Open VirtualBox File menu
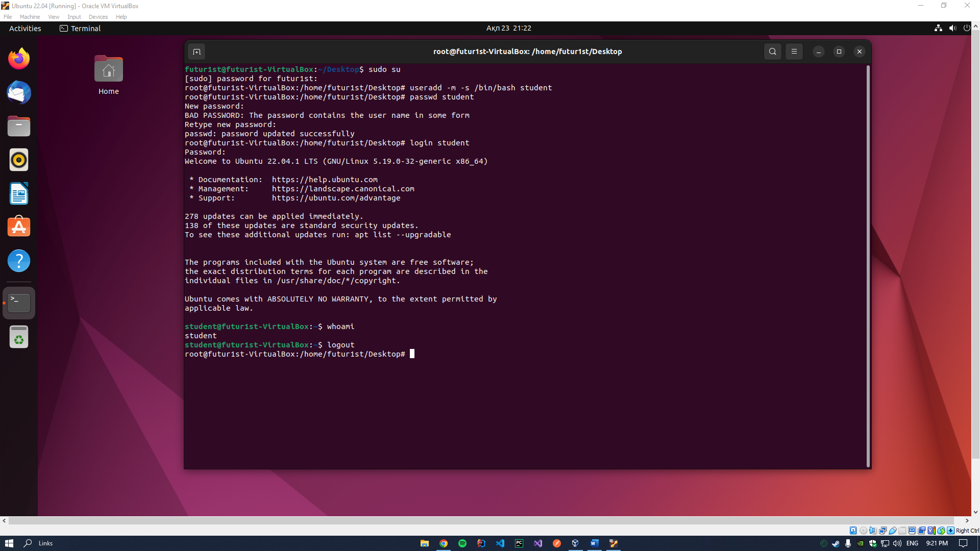Screen dimensions: 980x551 point(8,17)
